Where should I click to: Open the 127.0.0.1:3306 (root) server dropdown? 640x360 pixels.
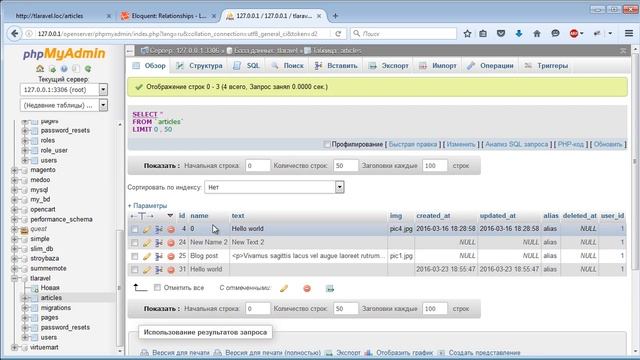pos(64,90)
